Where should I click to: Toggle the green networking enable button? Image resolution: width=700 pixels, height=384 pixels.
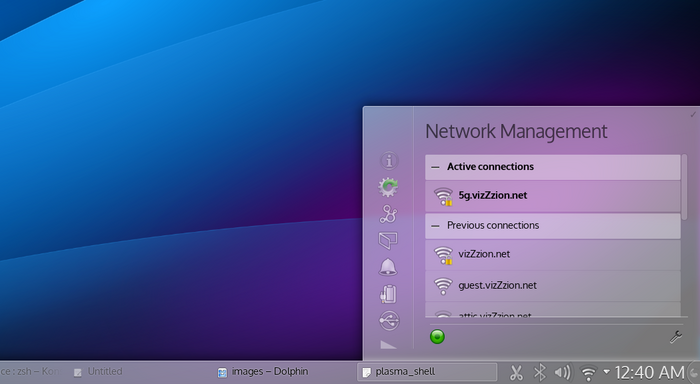(x=437, y=336)
